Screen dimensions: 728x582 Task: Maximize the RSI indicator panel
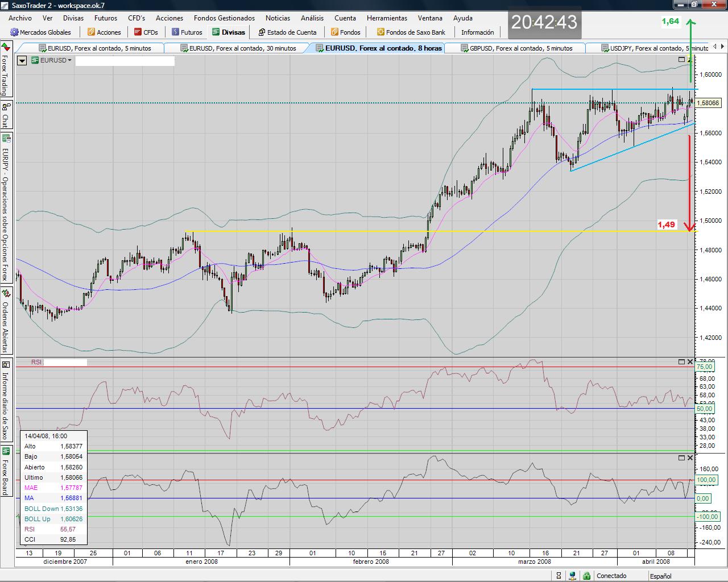coord(681,361)
